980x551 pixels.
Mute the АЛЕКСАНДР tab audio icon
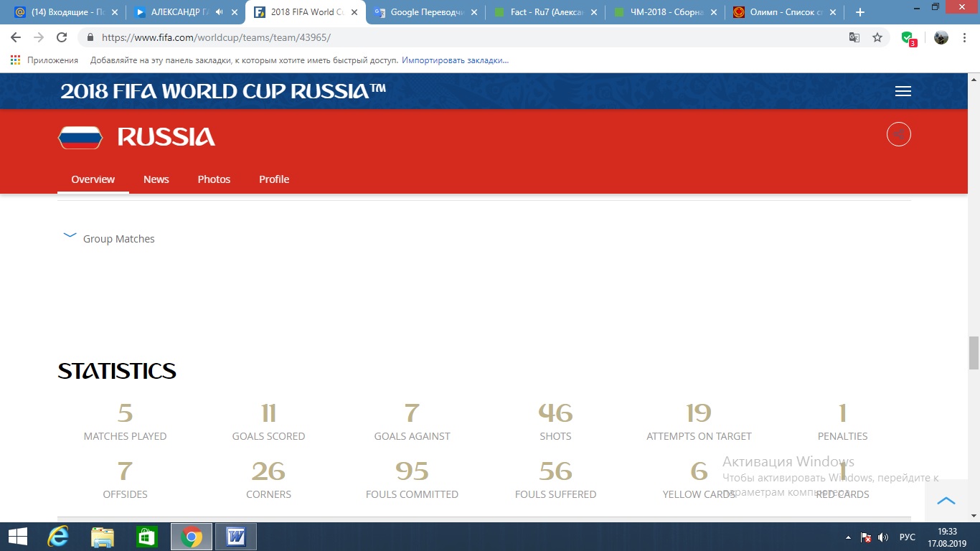click(219, 12)
